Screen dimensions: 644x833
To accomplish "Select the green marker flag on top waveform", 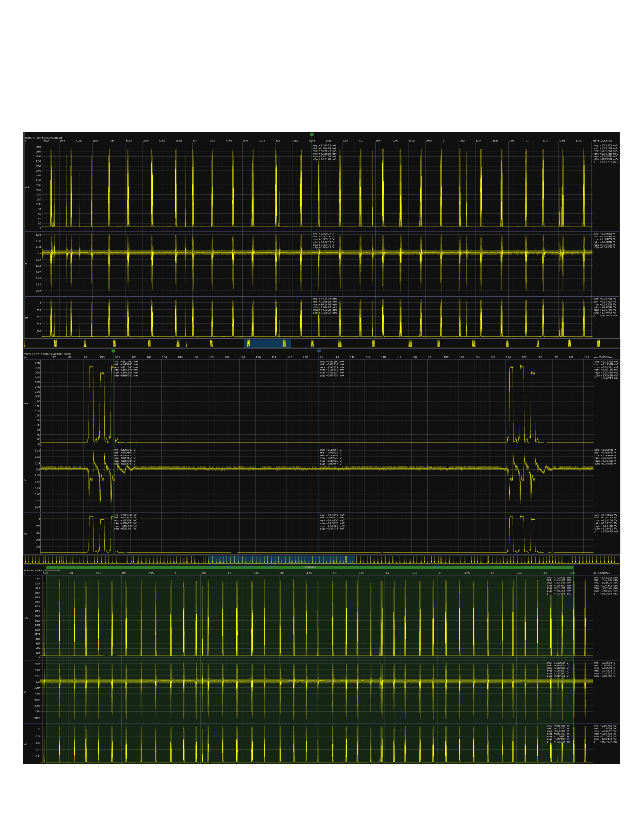I will pyautogui.click(x=311, y=135).
